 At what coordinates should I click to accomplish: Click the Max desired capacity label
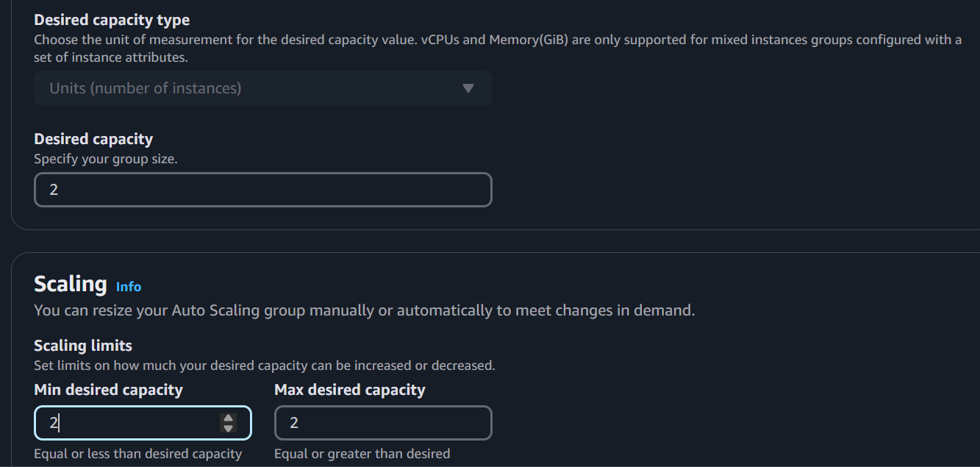coord(350,390)
